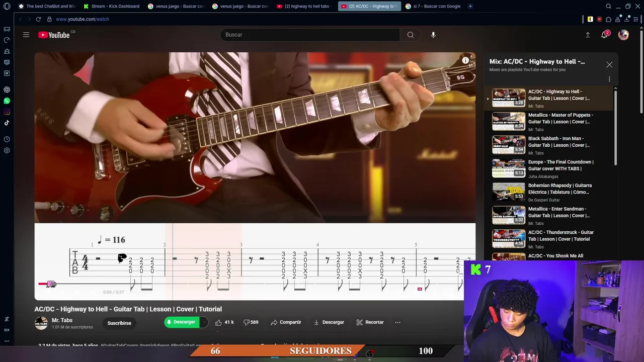
Task: Click the Suscribirse button
Action: coord(119,323)
